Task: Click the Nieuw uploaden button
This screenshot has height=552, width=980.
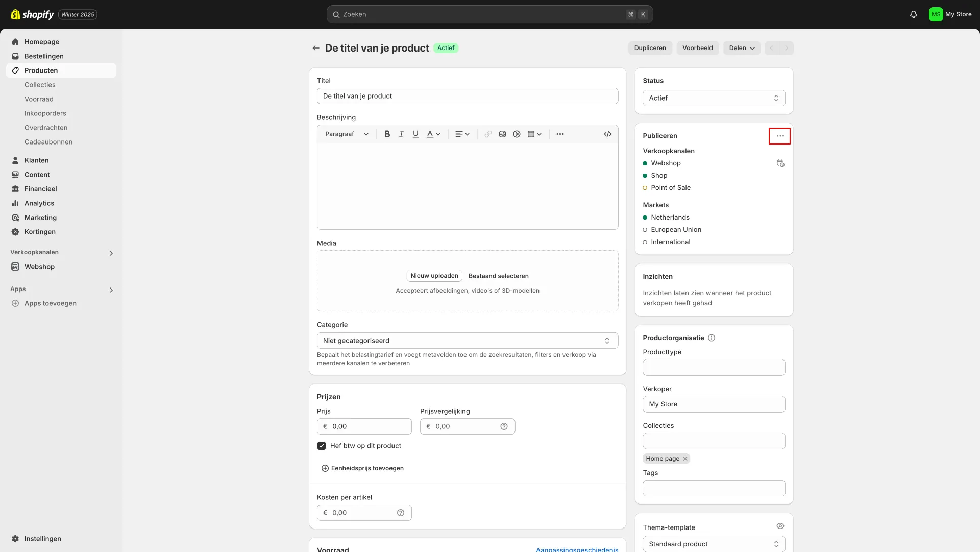Action: click(x=434, y=275)
